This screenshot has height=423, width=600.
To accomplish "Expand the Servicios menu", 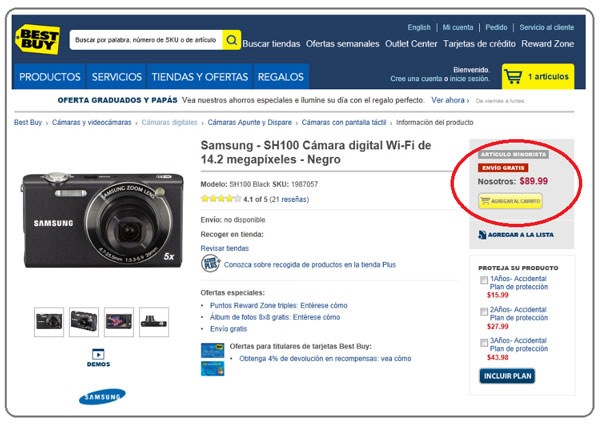I will pyautogui.click(x=116, y=77).
